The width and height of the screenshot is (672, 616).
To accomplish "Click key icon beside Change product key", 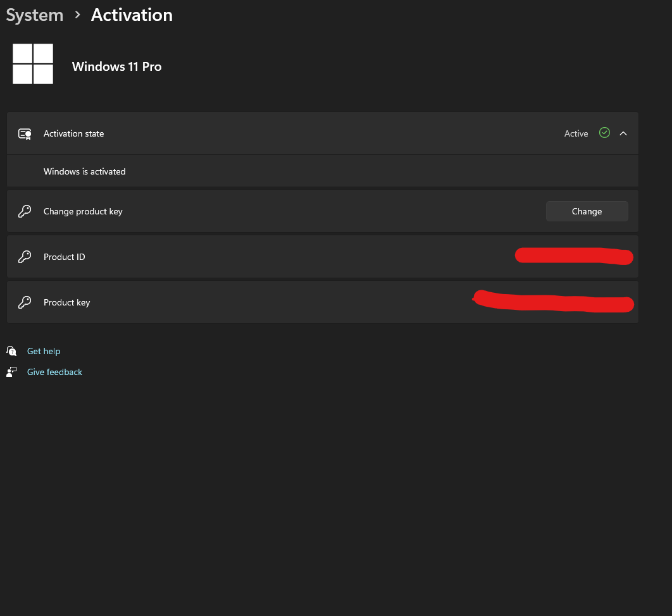I will [x=25, y=211].
